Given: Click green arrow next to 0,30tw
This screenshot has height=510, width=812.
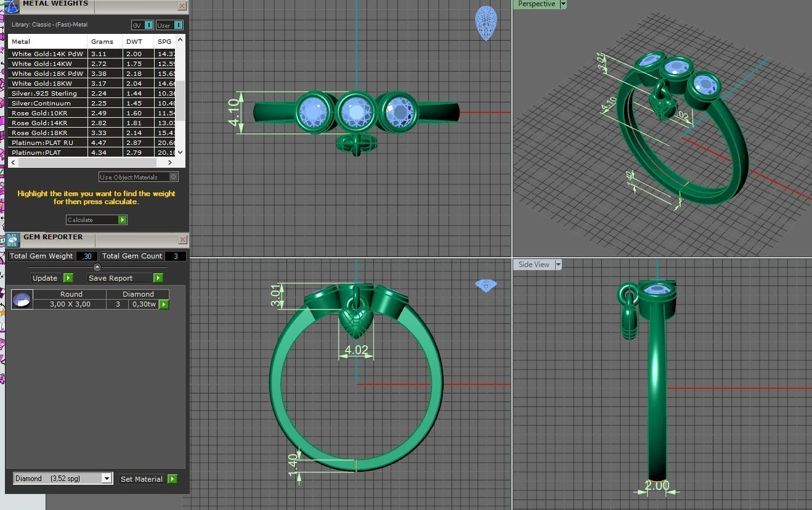Looking at the screenshot, I should [x=164, y=304].
